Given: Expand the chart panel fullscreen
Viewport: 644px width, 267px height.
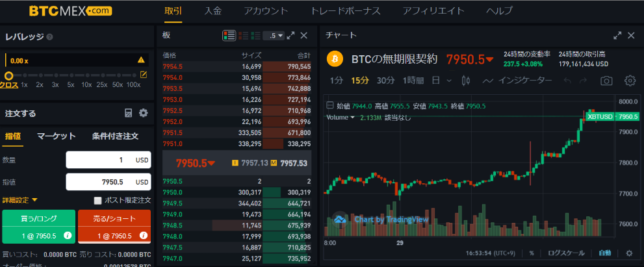Looking at the screenshot, I should [617, 35].
